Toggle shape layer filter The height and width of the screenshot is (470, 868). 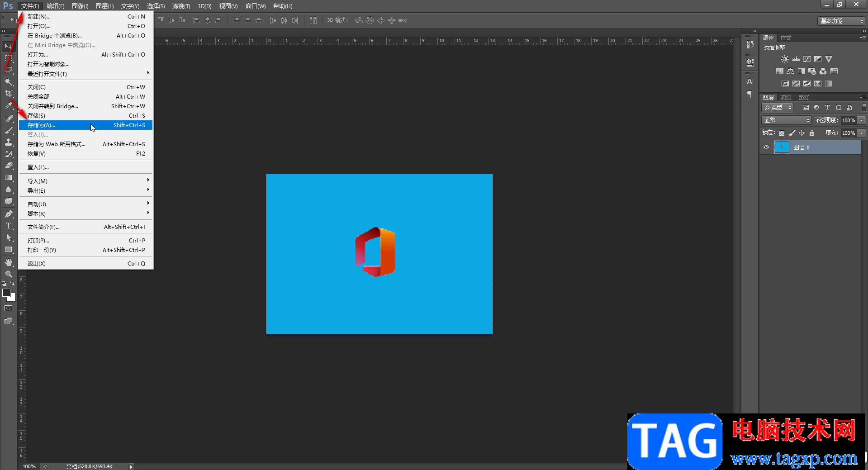838,108
